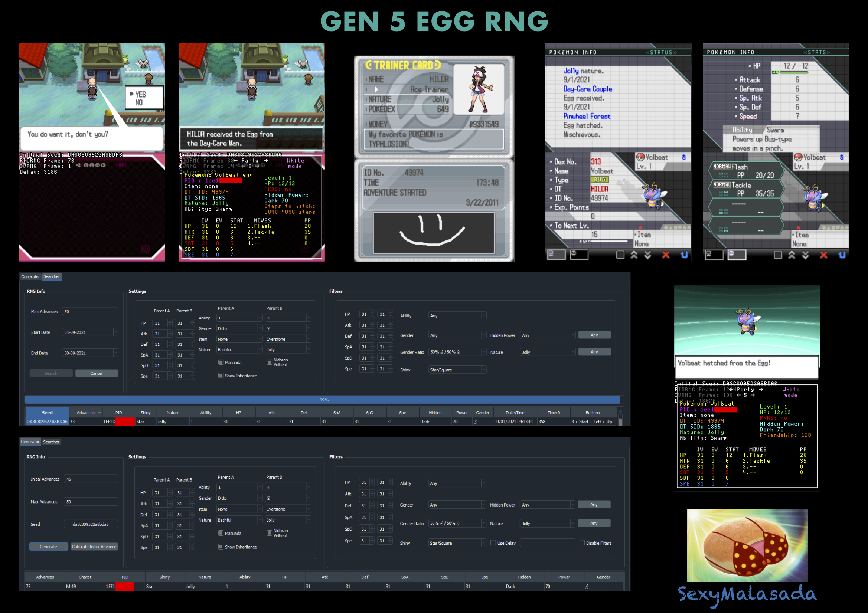868x613 pixels.
Task: Click the red X on Volbeat's Status screen
Action: tap(666, 255)
